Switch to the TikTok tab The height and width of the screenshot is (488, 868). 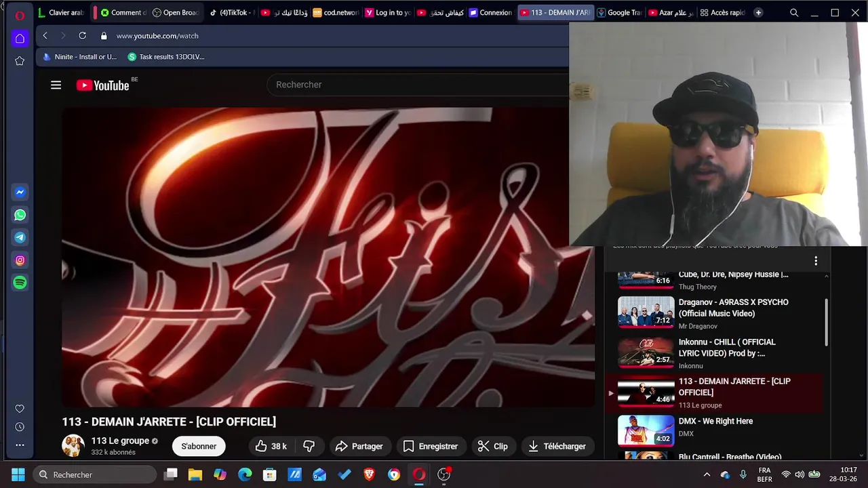pos(232,12)
